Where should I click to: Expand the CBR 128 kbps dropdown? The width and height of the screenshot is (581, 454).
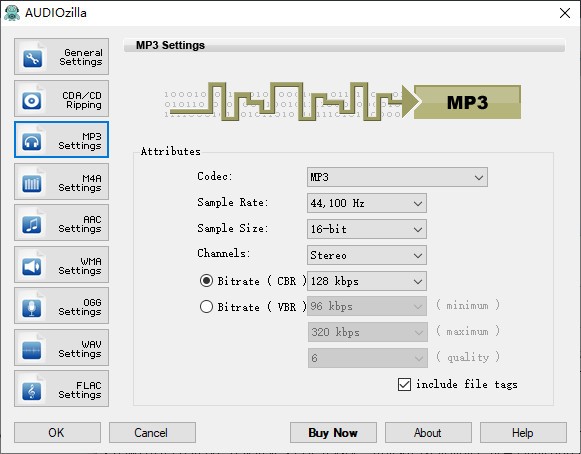pyautogui.click(x=367, y=281)
